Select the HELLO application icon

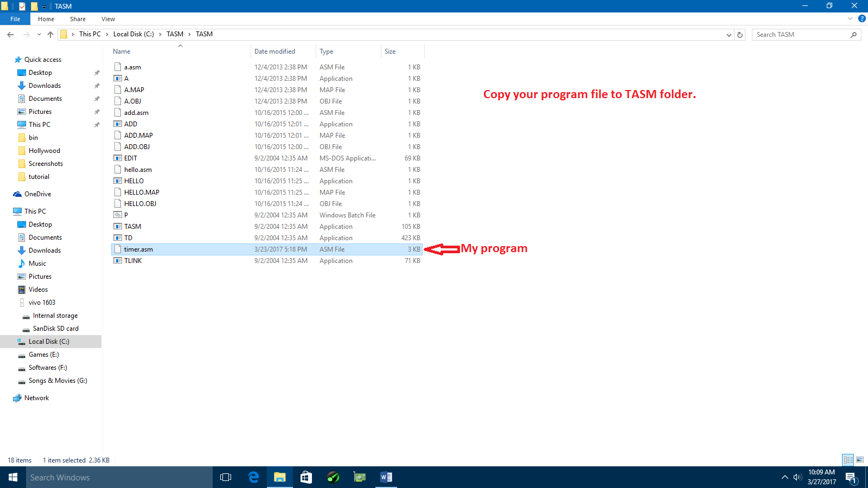click(118, 181)
